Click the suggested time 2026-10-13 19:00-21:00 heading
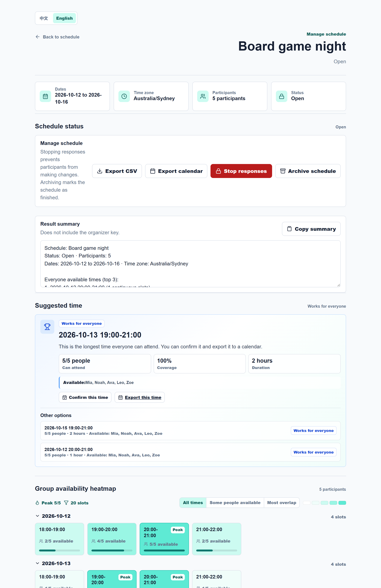 pyautogui.click(x=100, y=335)
